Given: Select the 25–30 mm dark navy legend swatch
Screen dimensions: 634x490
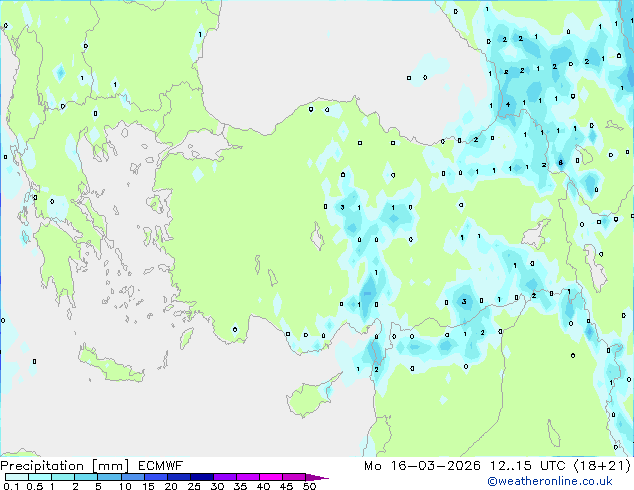Looking at the screenshot, I should 205,477.
